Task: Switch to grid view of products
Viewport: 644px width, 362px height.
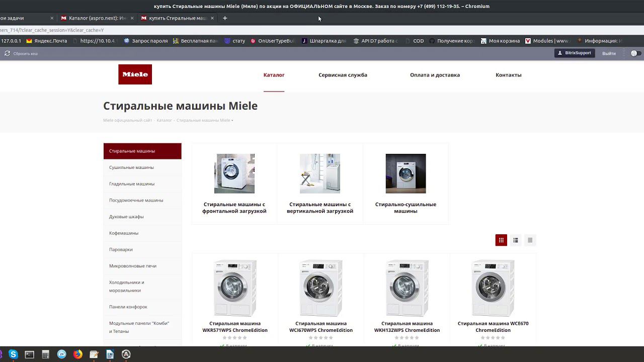Action: [x=501, y=240]
